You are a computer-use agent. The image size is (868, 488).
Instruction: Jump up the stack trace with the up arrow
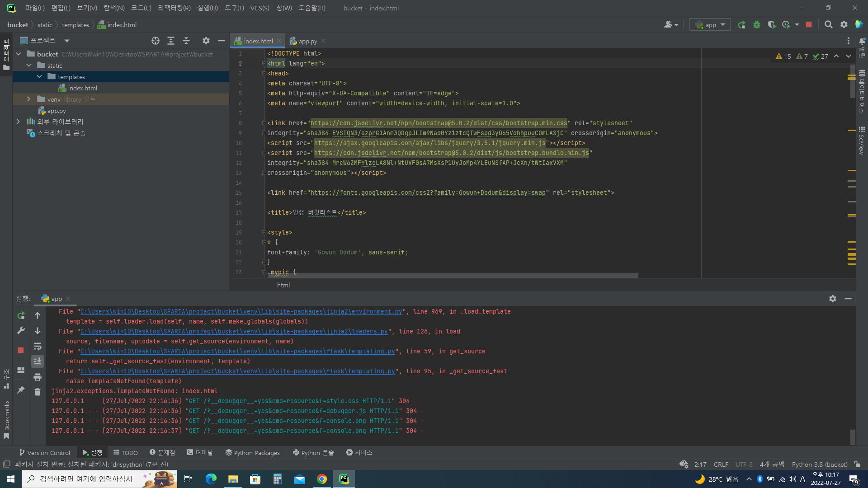[38, 315]
